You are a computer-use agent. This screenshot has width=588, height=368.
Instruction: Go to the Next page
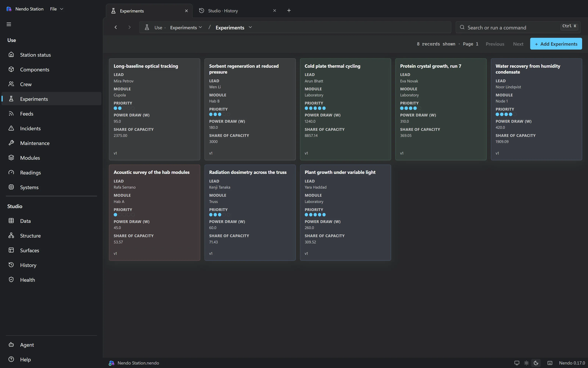[518, 44]
